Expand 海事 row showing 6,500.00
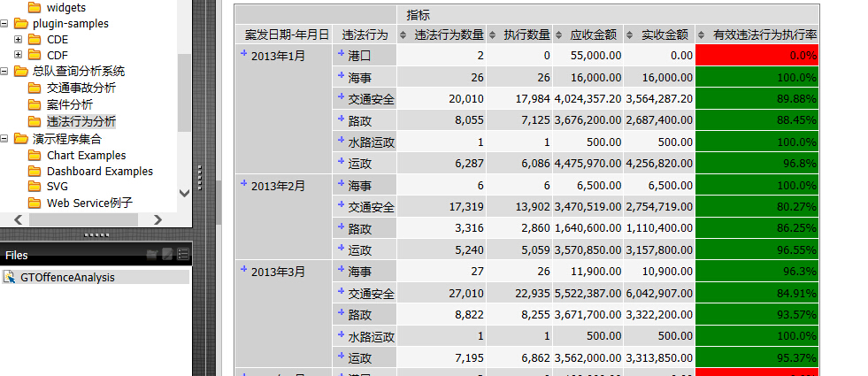This screenshot has width=868, height=376. tap(341, 183)
